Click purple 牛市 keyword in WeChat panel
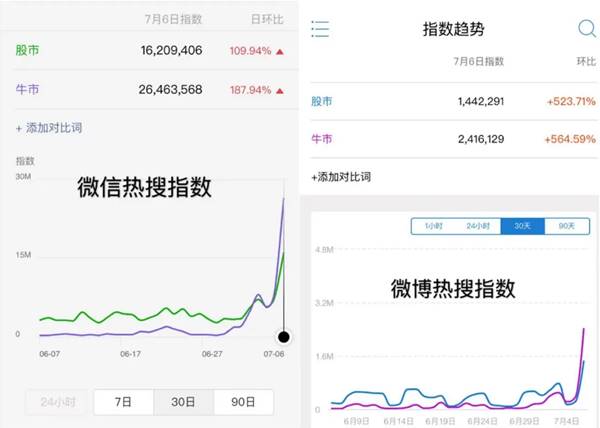The image size is (600, 428). click(27, 90)
